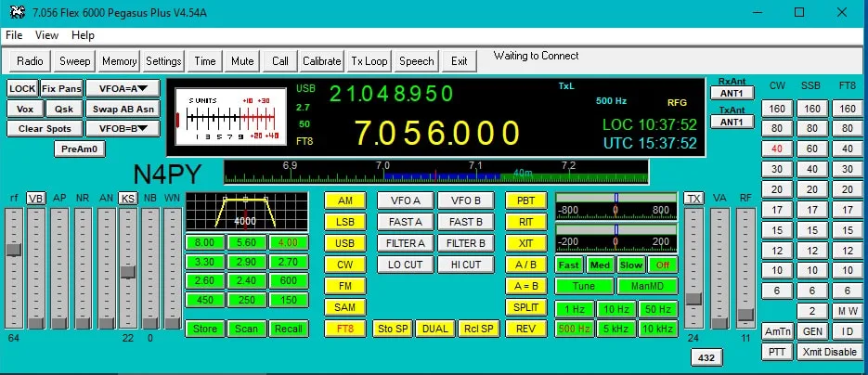Enable SPLIT operation
Screen dimensions: 868x375
click(x=525, y=307)
